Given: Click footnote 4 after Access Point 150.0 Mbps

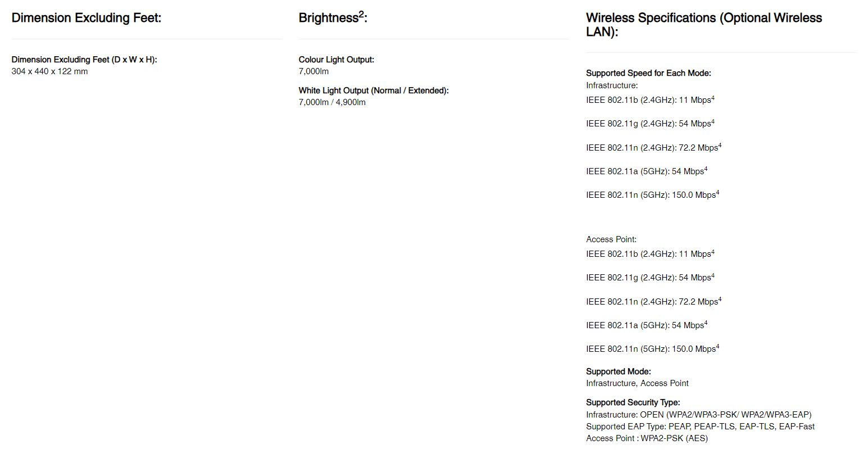Looking at the screenshot, I should [x=717, y=347].
